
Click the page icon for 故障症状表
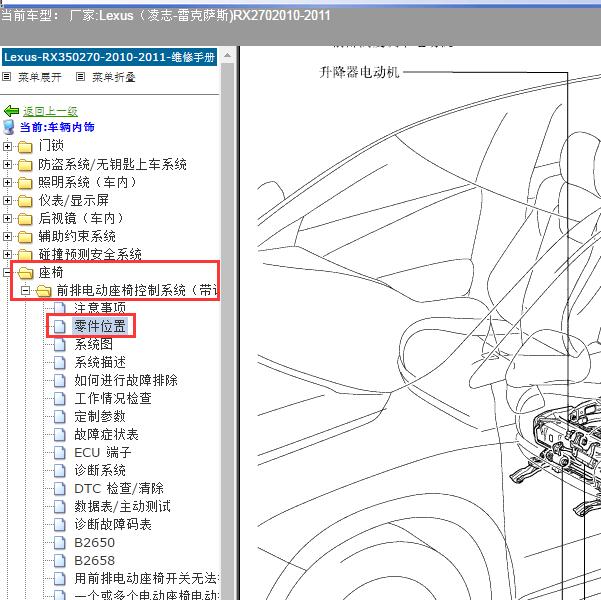pyautogui.click(x=59, y=434)
